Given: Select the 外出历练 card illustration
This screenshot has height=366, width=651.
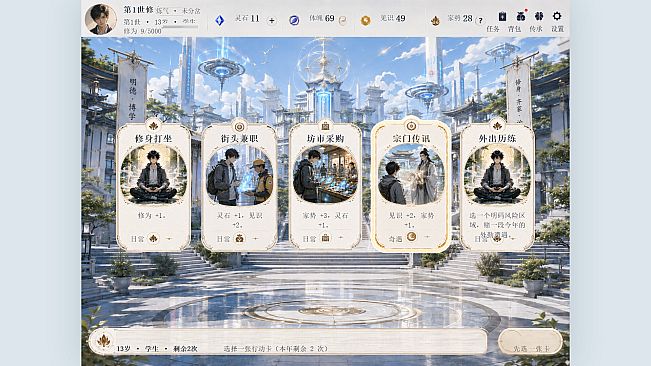Looking at the screenshot, I should click(497, 175).
